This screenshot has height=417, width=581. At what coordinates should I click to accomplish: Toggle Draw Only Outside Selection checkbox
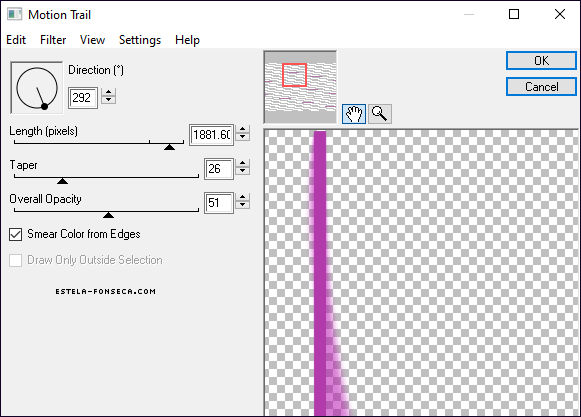(16, 260)
